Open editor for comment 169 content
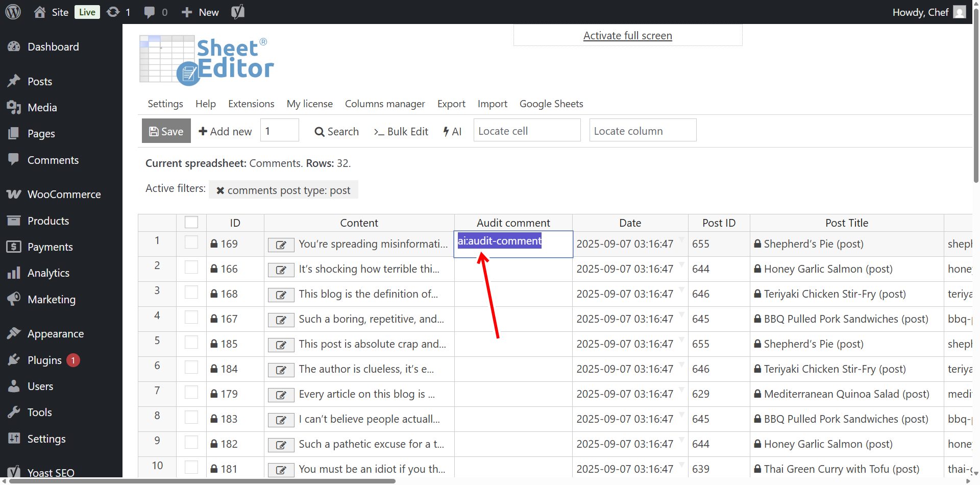The image size is (980, 485). tap(281, 245)
